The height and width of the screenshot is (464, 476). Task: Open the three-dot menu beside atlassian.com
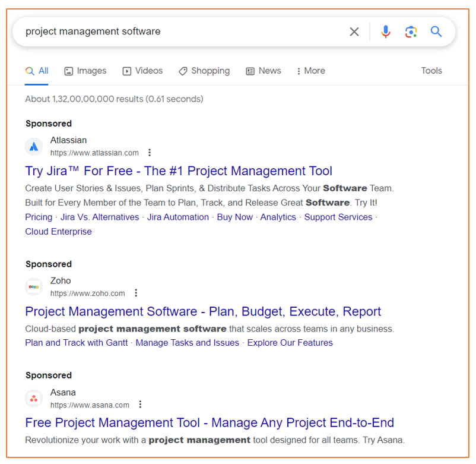(x=150, y=152)
